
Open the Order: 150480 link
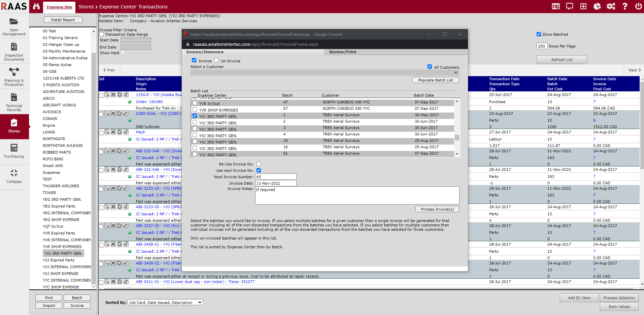pyautogui.click(x=149, y=102)
